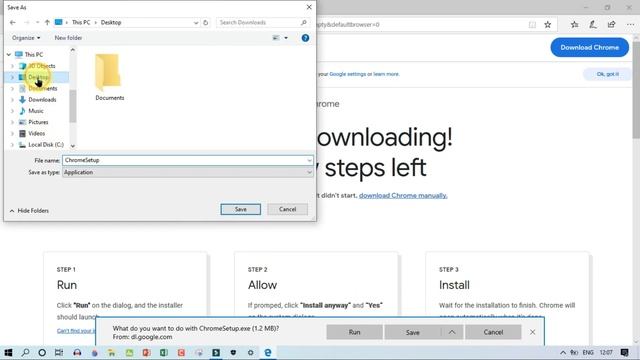The image size is (640, 360).
Task: Open Save As help button
Action: 305,38
